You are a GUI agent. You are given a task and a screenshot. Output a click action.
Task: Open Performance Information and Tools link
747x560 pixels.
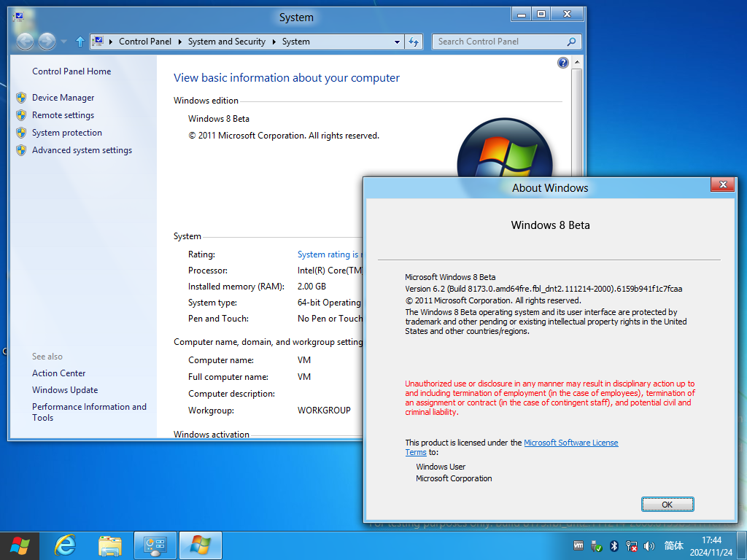pos(89,412)
